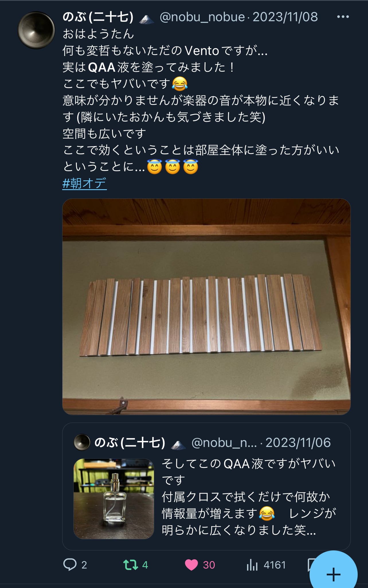Open the view count analytics icon
Viewport: 368px width, 588px height.
pyautogui.click(x=252, y=565)
